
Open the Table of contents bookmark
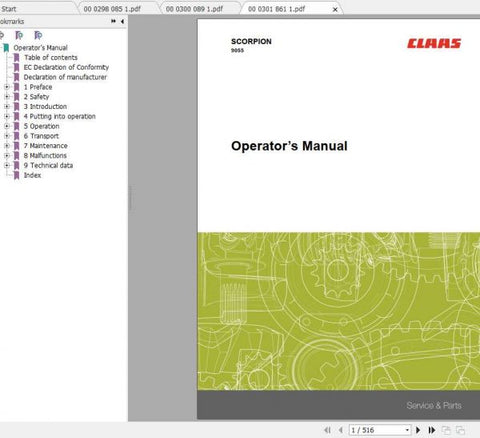tap(51, 57)
